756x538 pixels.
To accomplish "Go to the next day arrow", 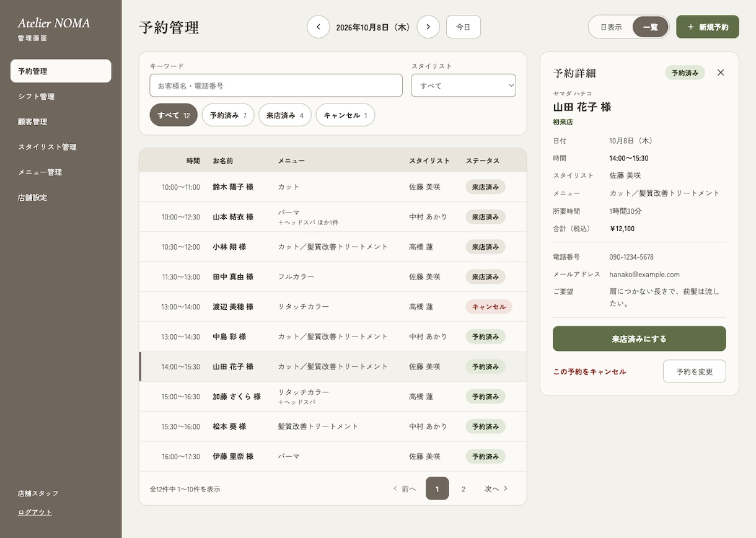I will tap(428, 27).
